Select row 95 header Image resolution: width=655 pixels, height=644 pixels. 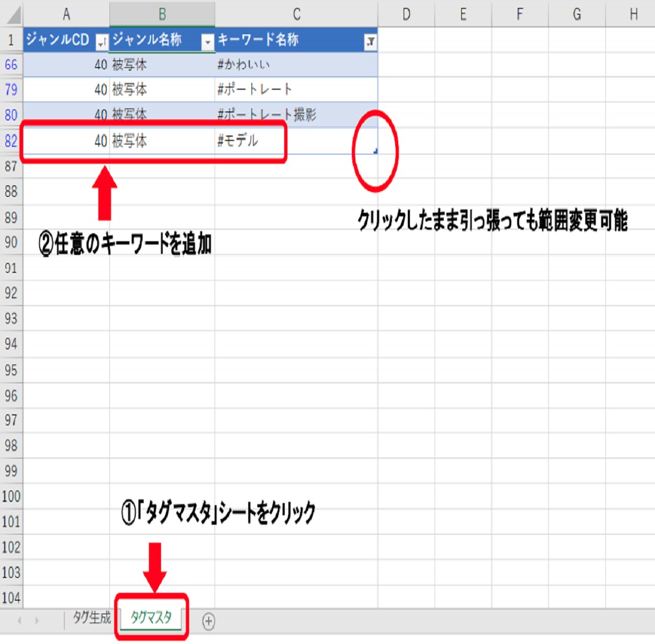tap(11, 370)
